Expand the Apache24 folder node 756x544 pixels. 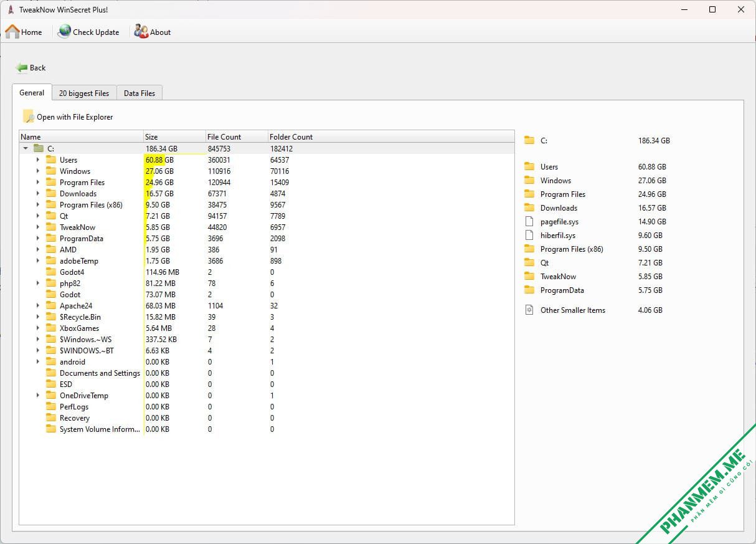[38, 305]
